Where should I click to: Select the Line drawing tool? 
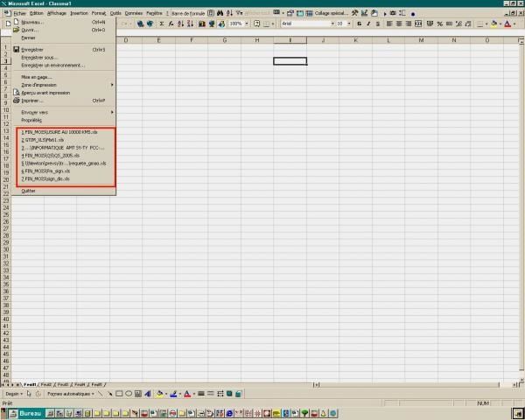[x=100, y=394]
